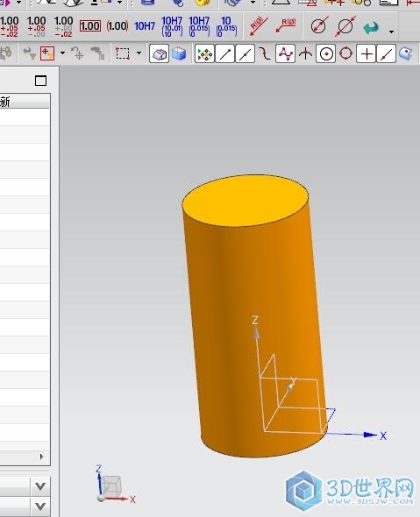
Task: Click the blue cube solid body icon
Action: click(x=179, y=53)
